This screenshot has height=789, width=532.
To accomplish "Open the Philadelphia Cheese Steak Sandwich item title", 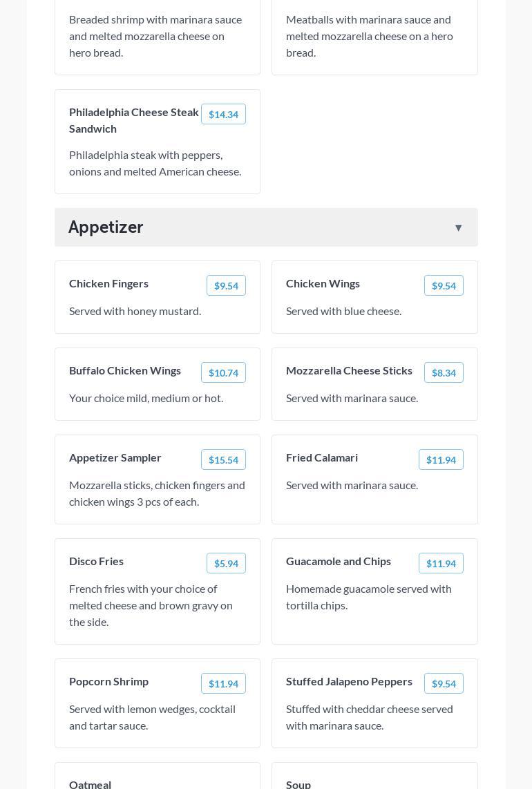I will (134, 120).
